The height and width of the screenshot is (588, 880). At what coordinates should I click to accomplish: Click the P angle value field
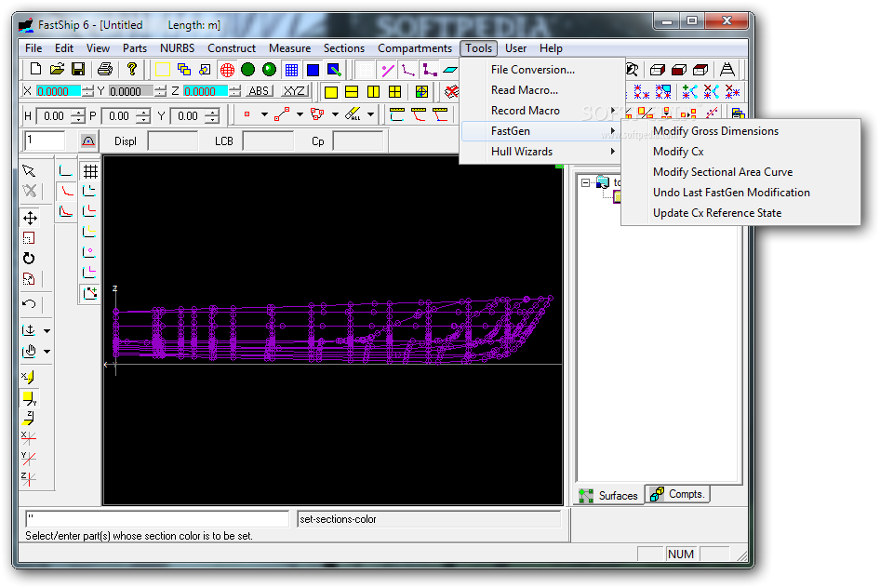click(118, 116)
